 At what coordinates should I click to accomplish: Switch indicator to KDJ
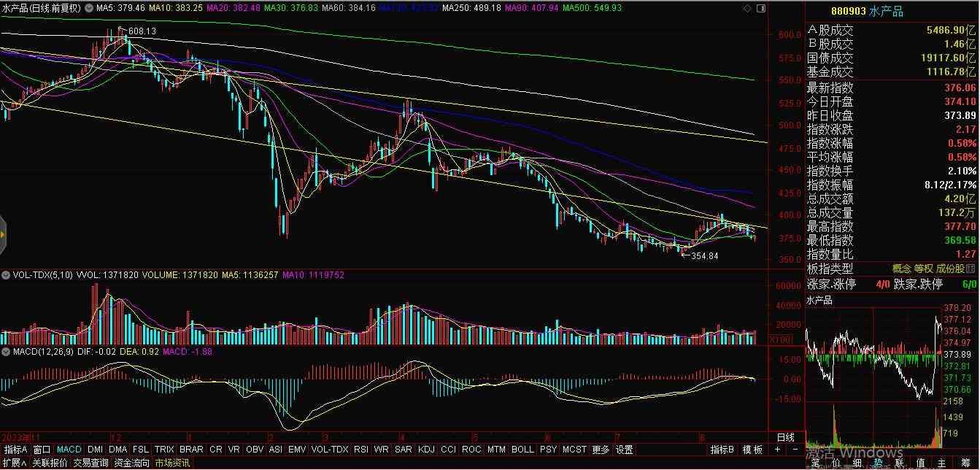pyautogui.click(x=426, y=450)
